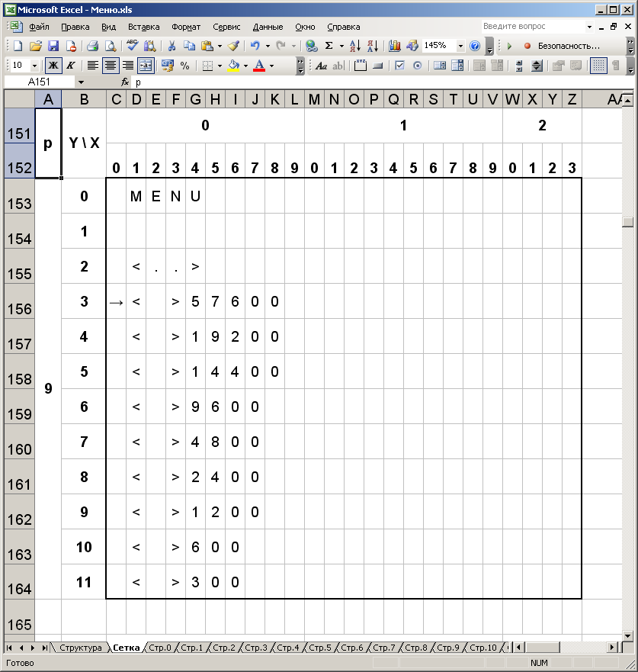
Task: Toggle align left
Action: (x=92, y=66)
